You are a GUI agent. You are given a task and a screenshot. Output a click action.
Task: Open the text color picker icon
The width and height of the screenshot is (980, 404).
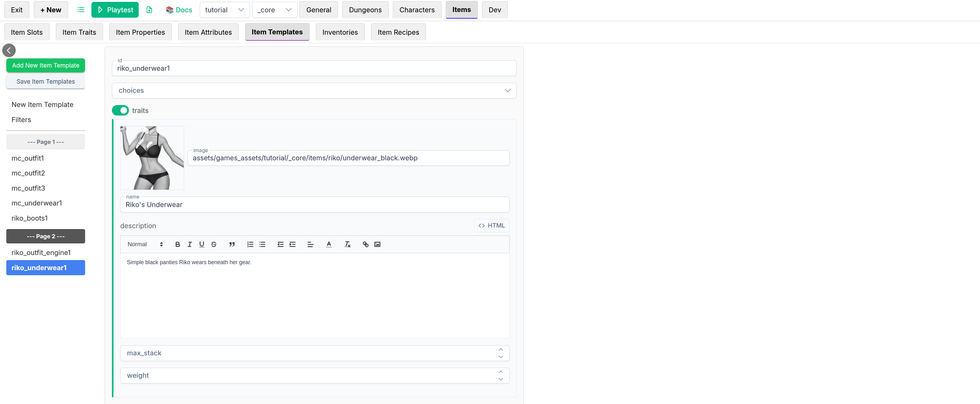pos(329,245)
